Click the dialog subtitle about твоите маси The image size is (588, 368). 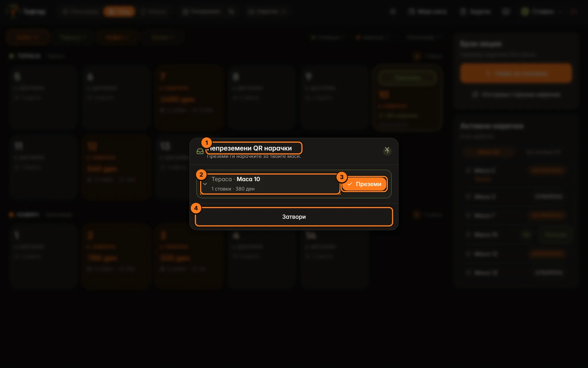pos(254,156)
